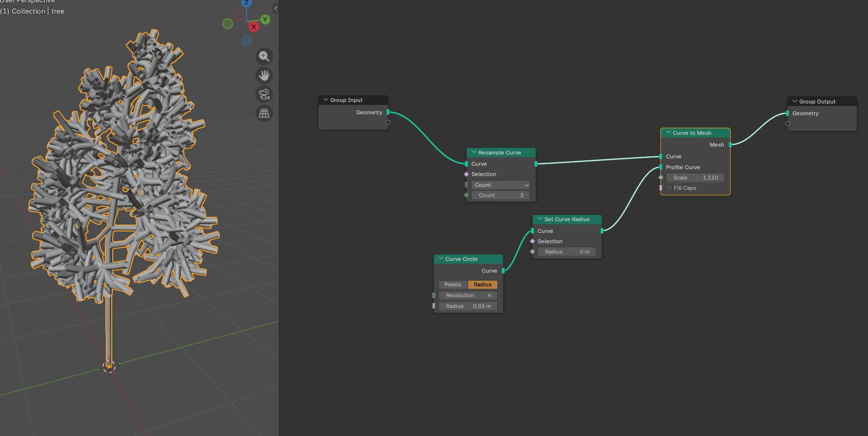The image size is (868, 436).
Task: Toggle sidebar arrow at viewport edge
Action: tap(275, 8)
